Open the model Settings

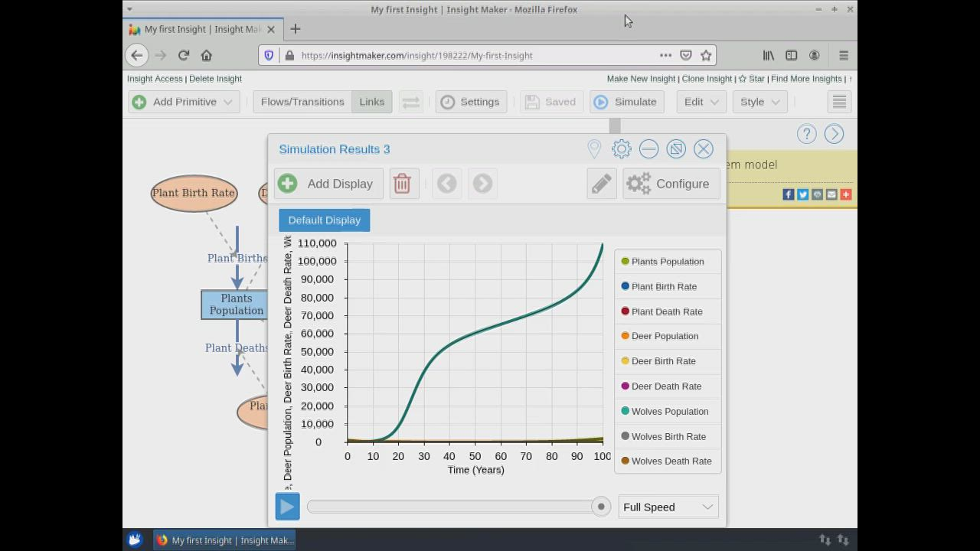(x=471, y=102)
